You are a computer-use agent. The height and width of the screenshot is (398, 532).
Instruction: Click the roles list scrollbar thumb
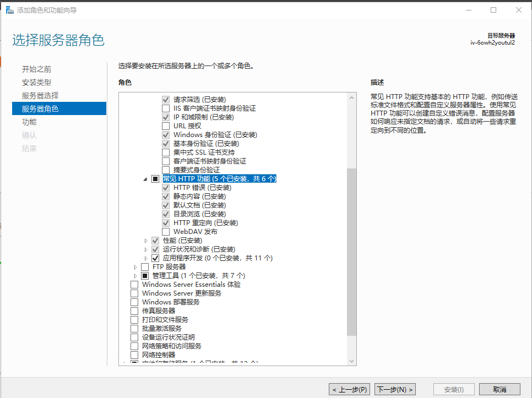pos(351,252)
